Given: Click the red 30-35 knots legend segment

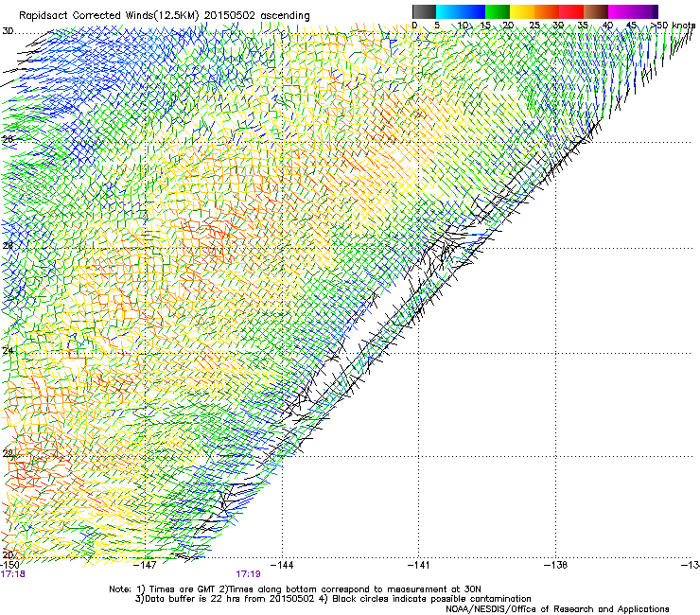Looking at the screenshot, I should 571,11.
